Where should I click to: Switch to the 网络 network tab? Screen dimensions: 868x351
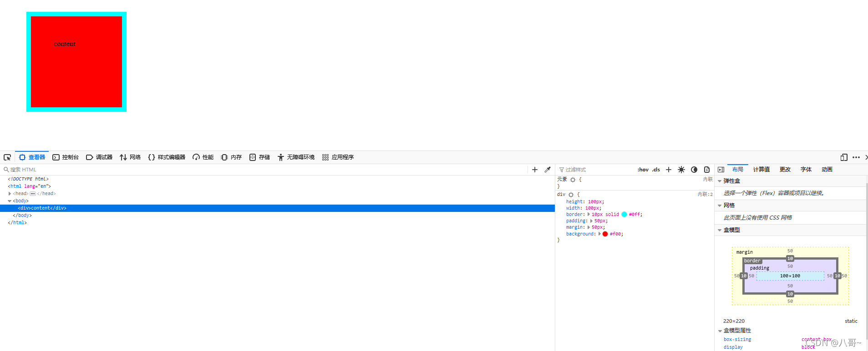point(130,157)
